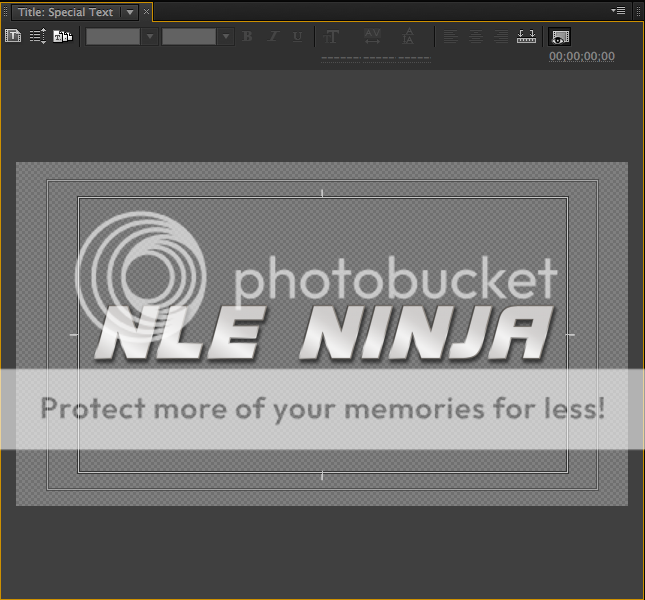The height and width of the screenshot is (600, 645).
Task: Open the font family dropdown
Action: 150,37
